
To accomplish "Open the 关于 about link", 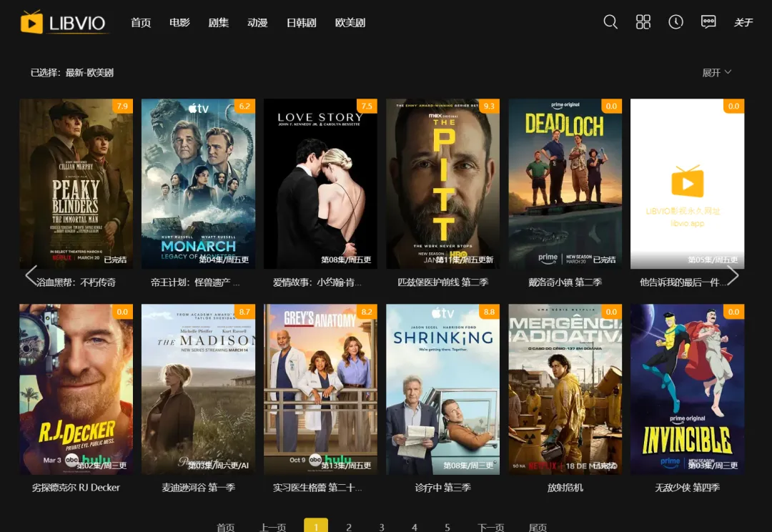I will click(743, 22).
